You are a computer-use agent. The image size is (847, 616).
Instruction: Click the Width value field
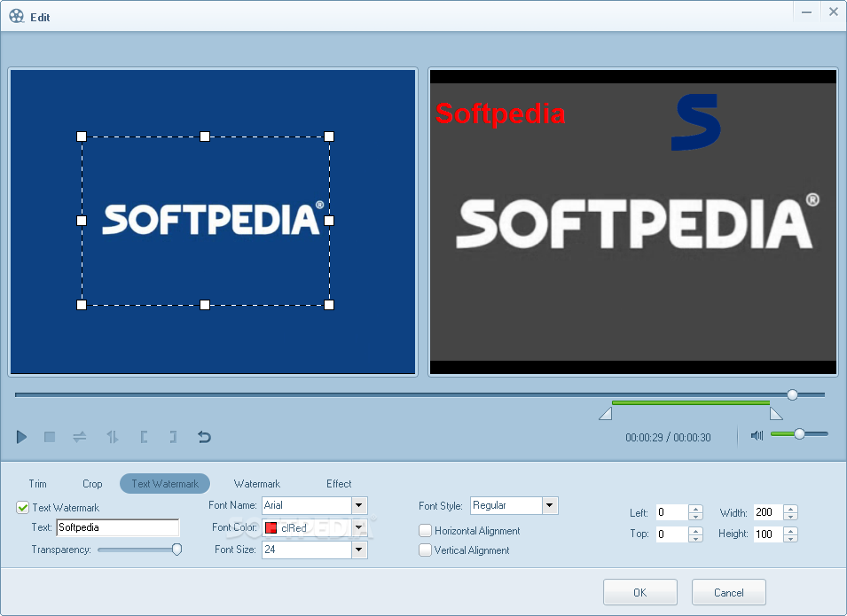768,512
